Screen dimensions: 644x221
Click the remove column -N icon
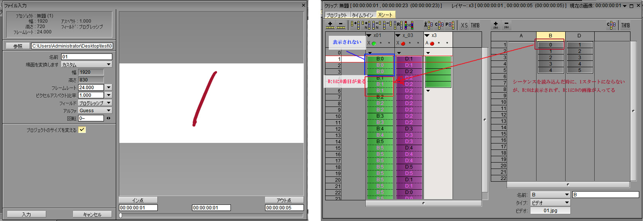377,25
